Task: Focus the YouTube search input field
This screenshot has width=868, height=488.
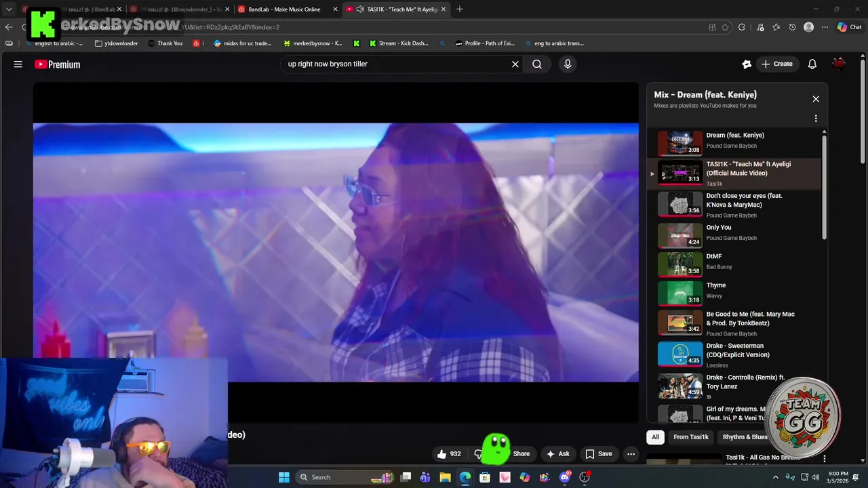Action: pos(397,64)
